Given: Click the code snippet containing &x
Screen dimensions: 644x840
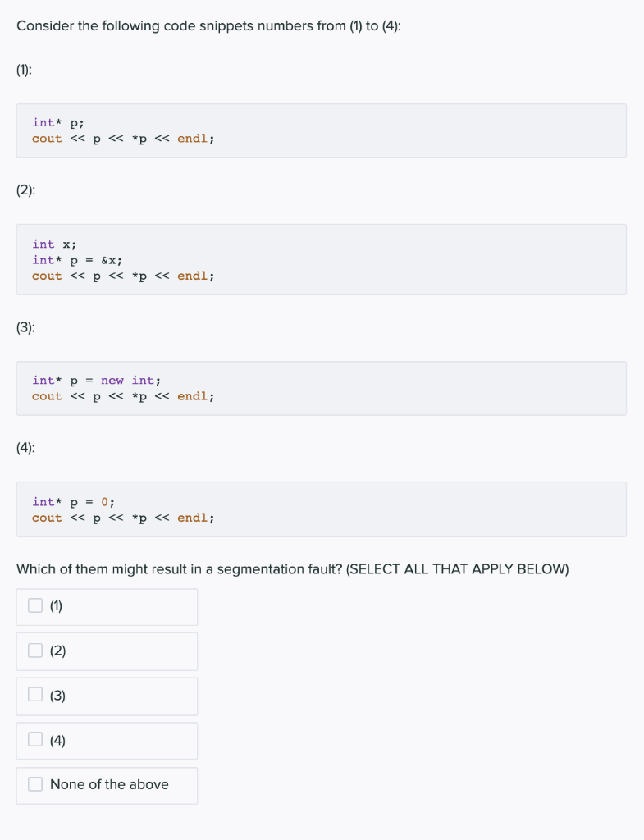Looking at the screenshot, I should click(322, 258).
